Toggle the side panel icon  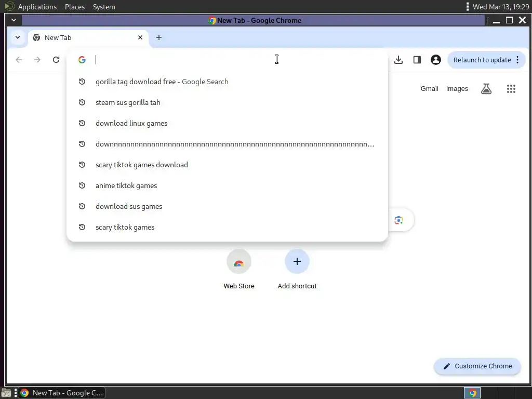[417, 60]
